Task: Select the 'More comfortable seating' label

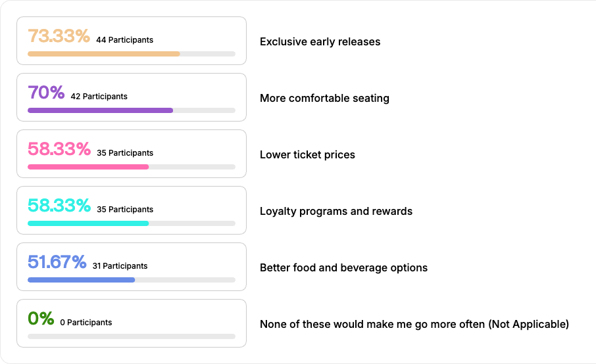Action: click(324, 98)
